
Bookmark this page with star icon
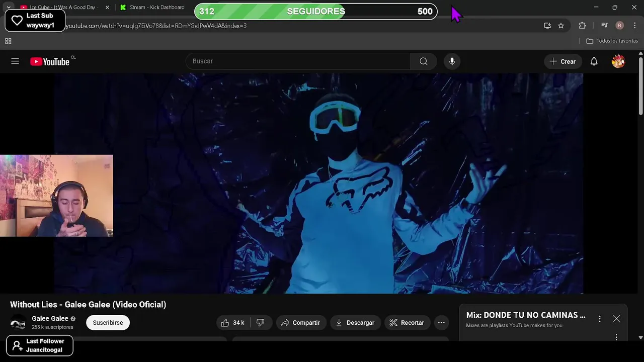(x=561, y=26)
